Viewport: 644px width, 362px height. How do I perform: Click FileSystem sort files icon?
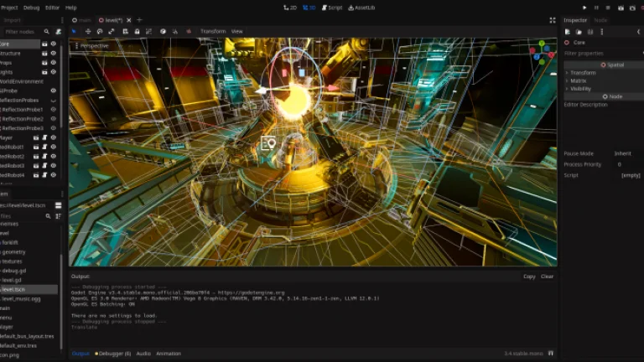pos(59,216)
